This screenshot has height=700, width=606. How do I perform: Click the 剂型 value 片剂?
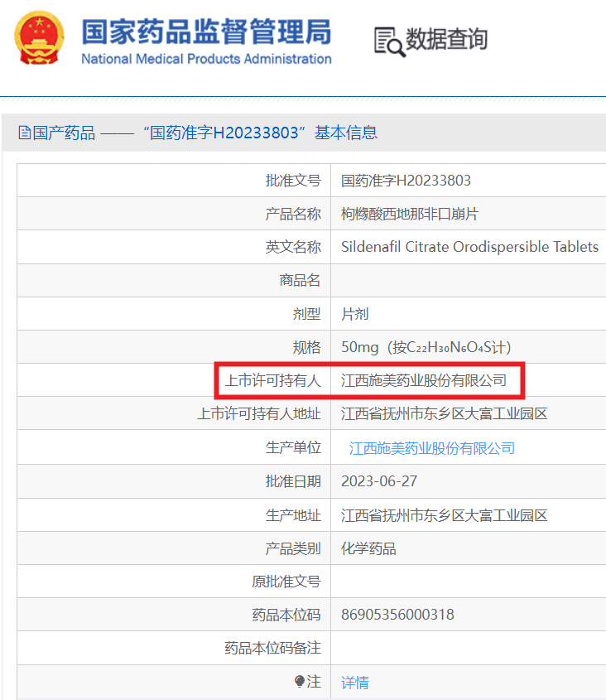pos(355,314)
